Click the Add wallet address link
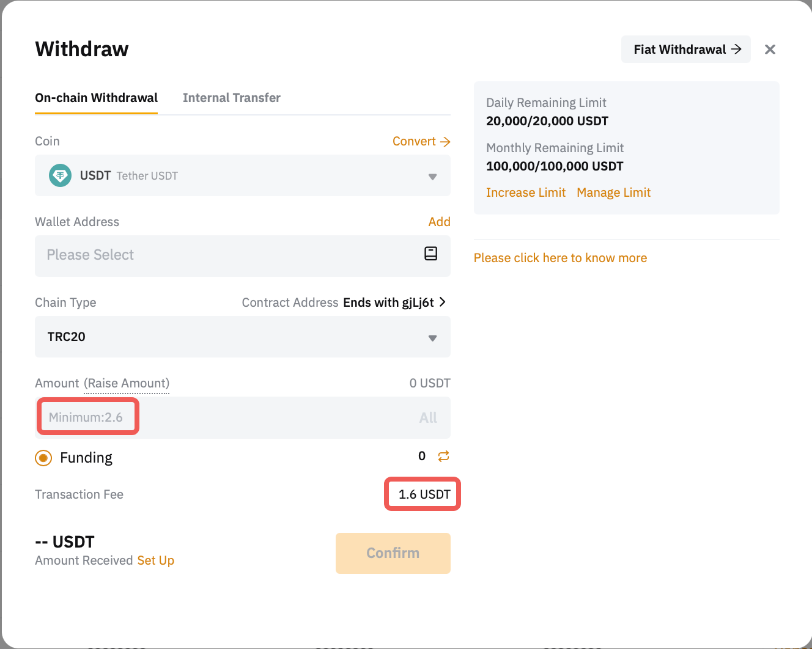The image size is (812, 649). (439, 222)
